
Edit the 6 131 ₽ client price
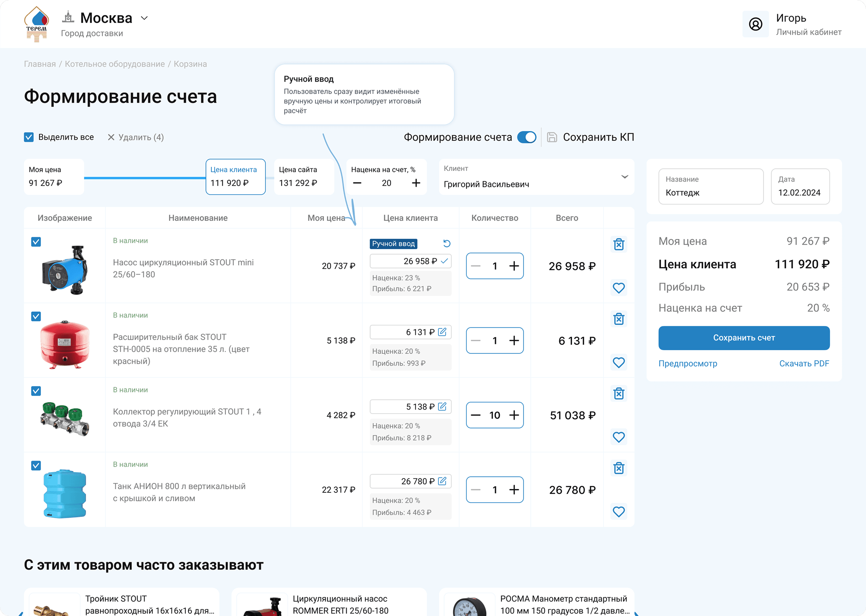[x=442, y=332]
